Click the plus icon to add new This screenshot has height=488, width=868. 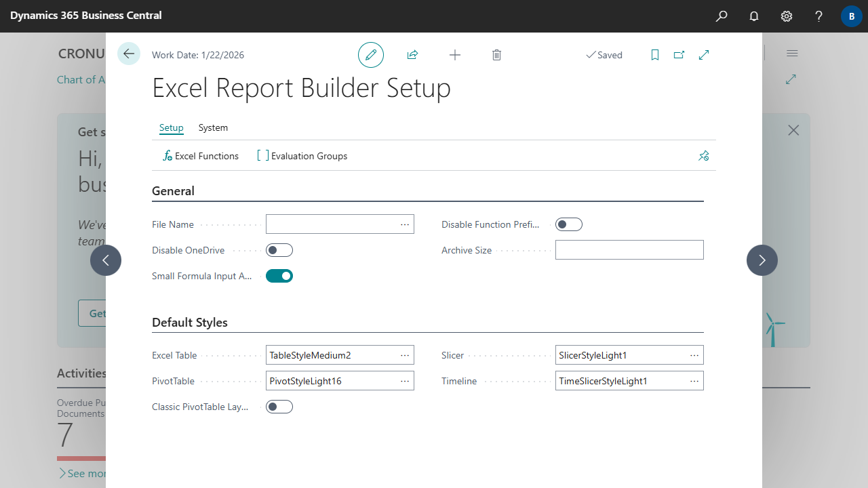tap(455, 55)
